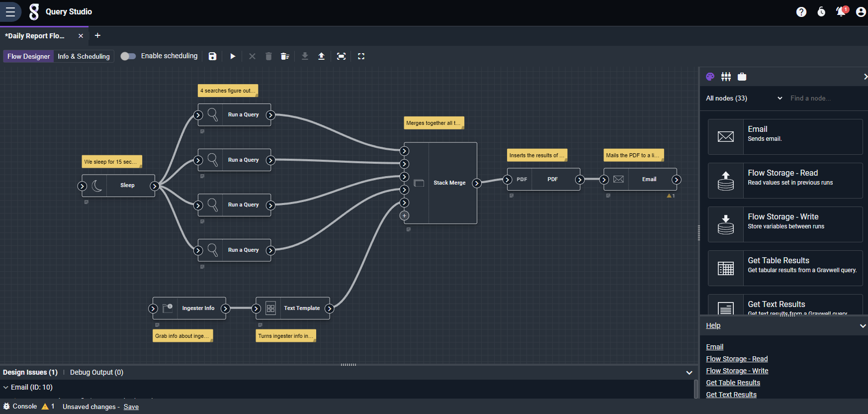Collapse the Help section
This screenshot has height=414, width=868.
[x=863, y=326]
